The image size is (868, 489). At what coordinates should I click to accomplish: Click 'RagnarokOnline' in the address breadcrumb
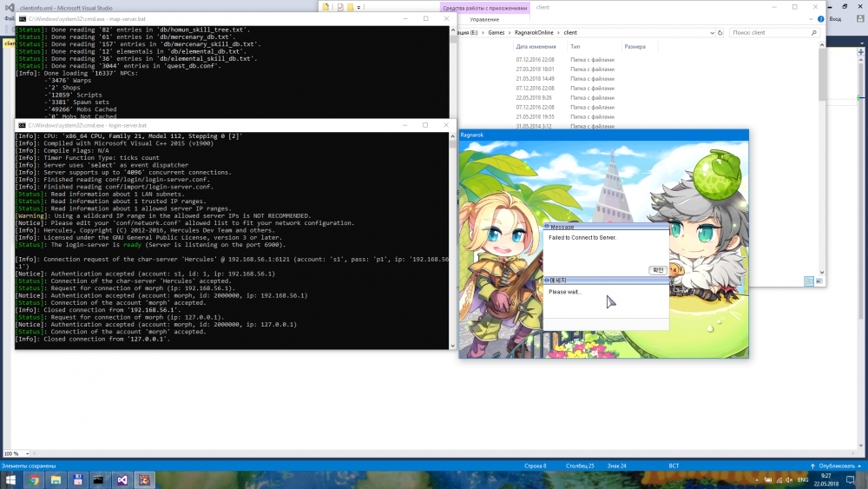[x=534, y=33]
